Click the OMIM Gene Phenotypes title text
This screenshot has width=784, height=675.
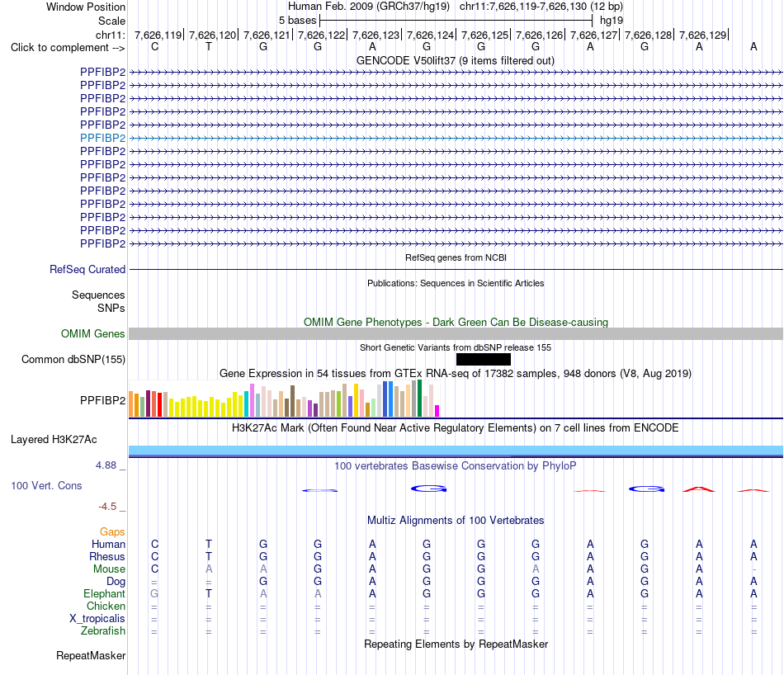456,322
